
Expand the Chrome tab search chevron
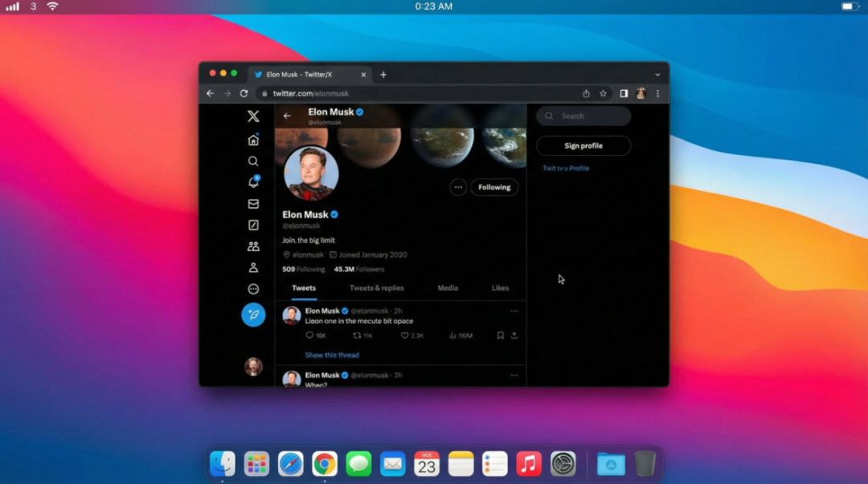coord(657,75)
